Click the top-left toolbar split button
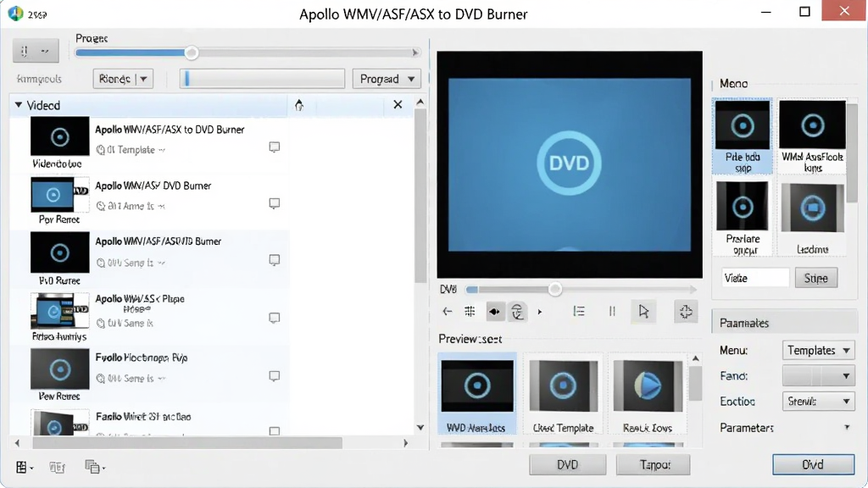 [36, 52]
